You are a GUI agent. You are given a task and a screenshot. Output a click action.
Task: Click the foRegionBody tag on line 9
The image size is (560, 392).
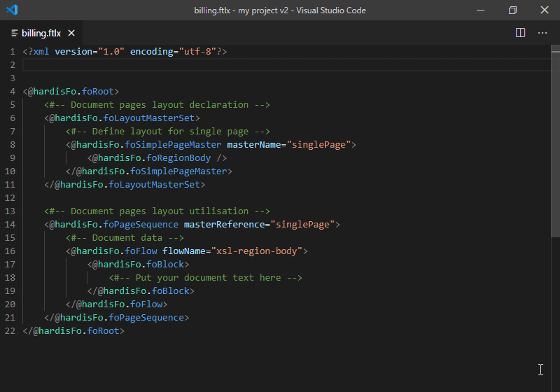(157, 158)
